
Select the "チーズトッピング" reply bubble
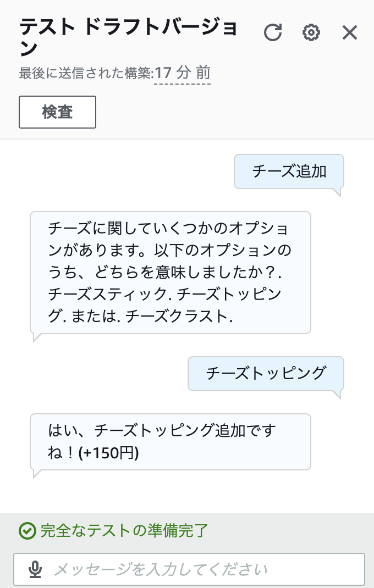(x=266, y=373)
